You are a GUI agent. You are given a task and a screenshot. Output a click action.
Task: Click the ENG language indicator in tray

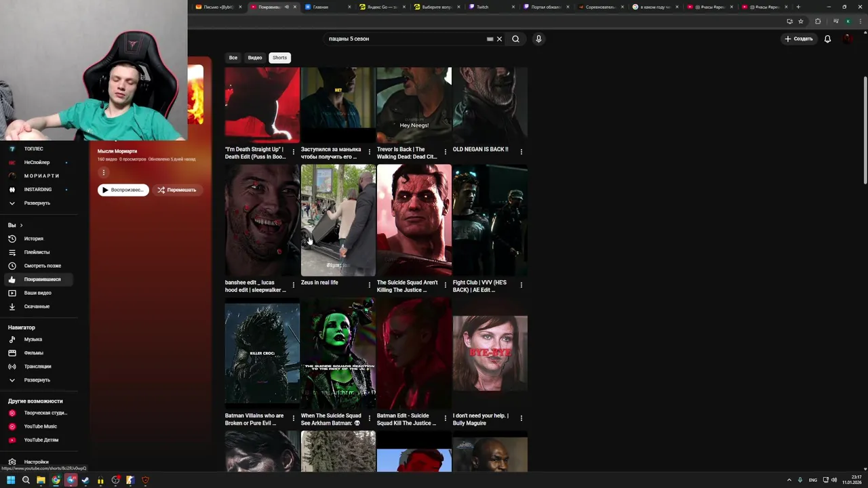click(x=813, y=480)
